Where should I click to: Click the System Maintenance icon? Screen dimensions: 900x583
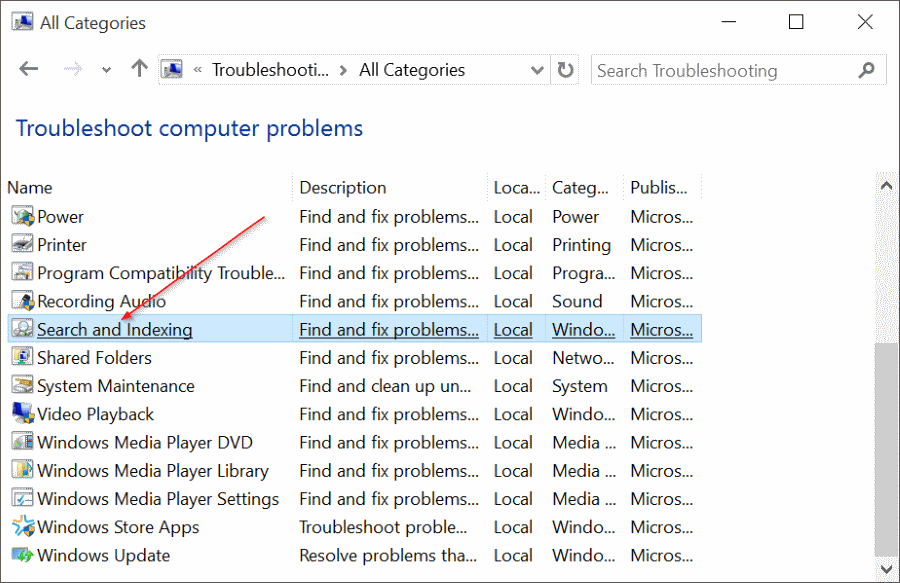tap(23, 385)
